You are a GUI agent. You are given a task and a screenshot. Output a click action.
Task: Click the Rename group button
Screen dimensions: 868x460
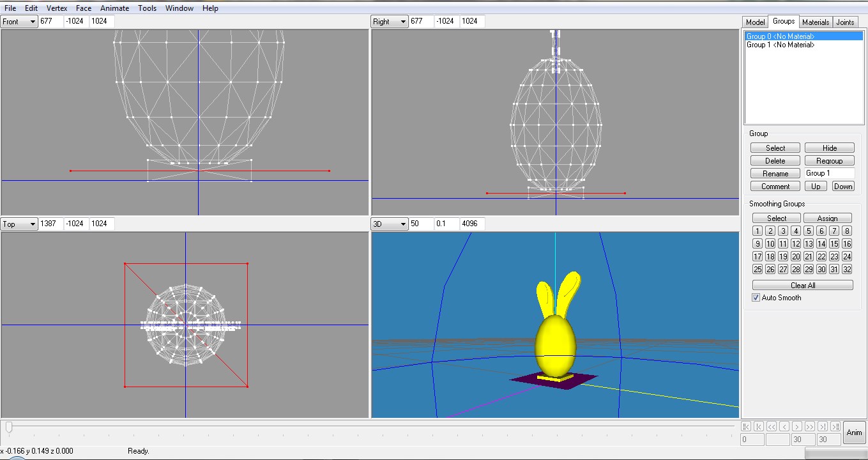pos(775,173)
